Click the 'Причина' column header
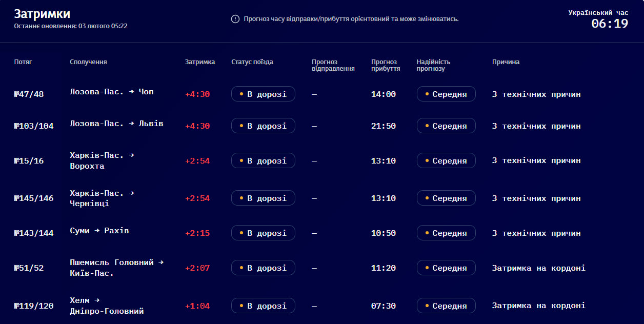Screen dimensions: 644x324 [506, 62]
